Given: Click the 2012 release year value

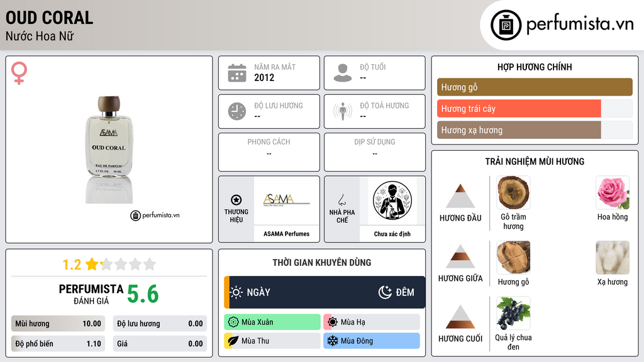Looking at the screenshot, I should pyautogui.click(x=264, y=77).
